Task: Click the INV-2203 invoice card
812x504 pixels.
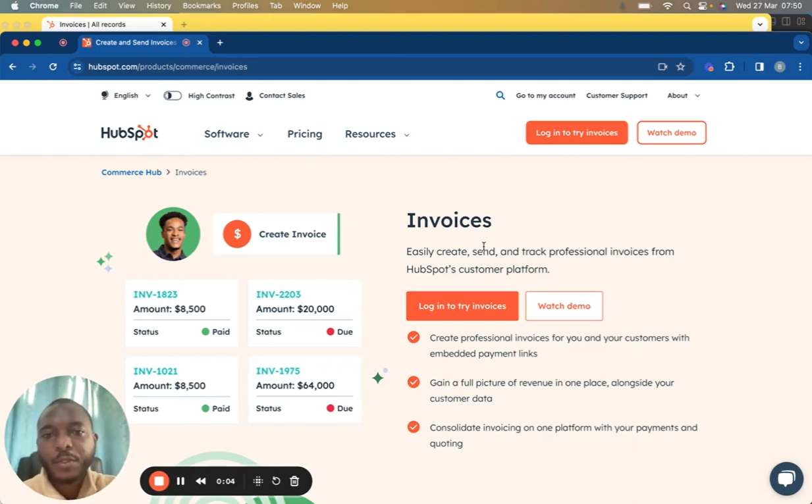Action: click(x=305, y=313)
